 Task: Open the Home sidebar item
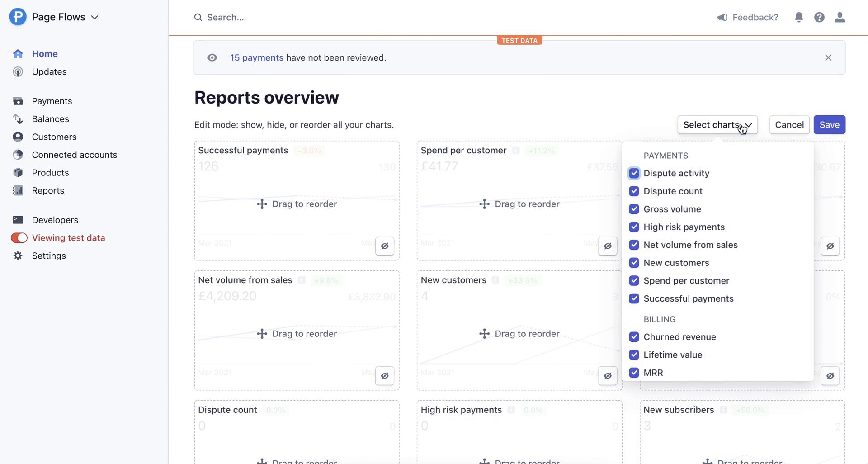pos(45,54)
